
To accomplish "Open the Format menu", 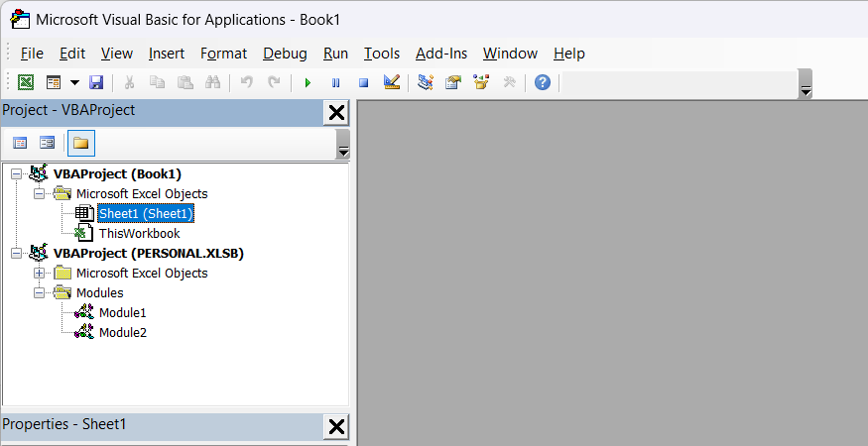I will (x=223, y=54).
